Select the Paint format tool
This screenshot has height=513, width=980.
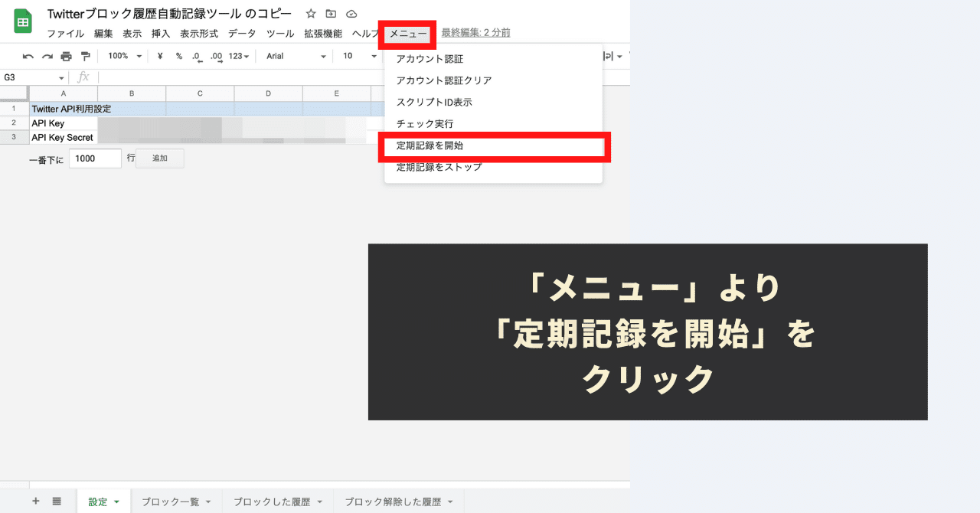click(87, 56)
